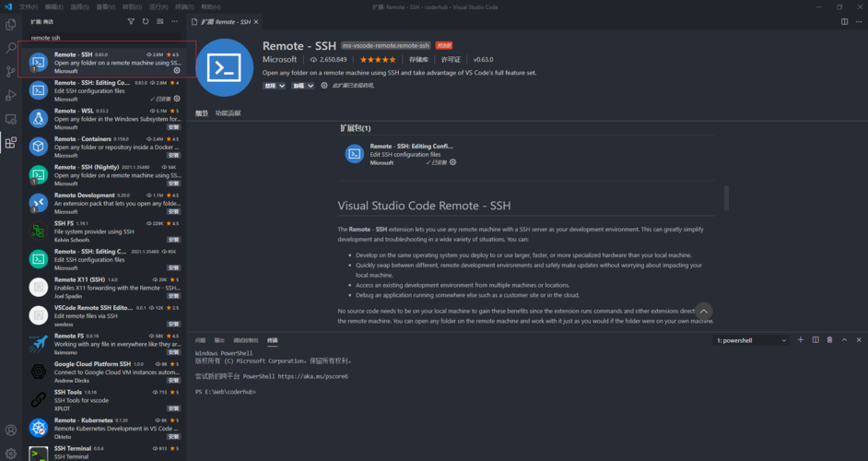Click the extensions search box
The image size is (868, 461).
point(105,38)
